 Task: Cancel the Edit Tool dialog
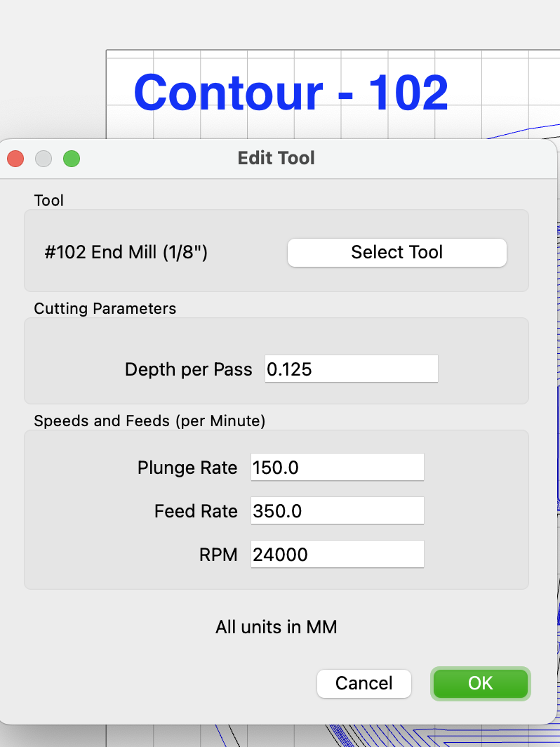click(x=364, y=683)
